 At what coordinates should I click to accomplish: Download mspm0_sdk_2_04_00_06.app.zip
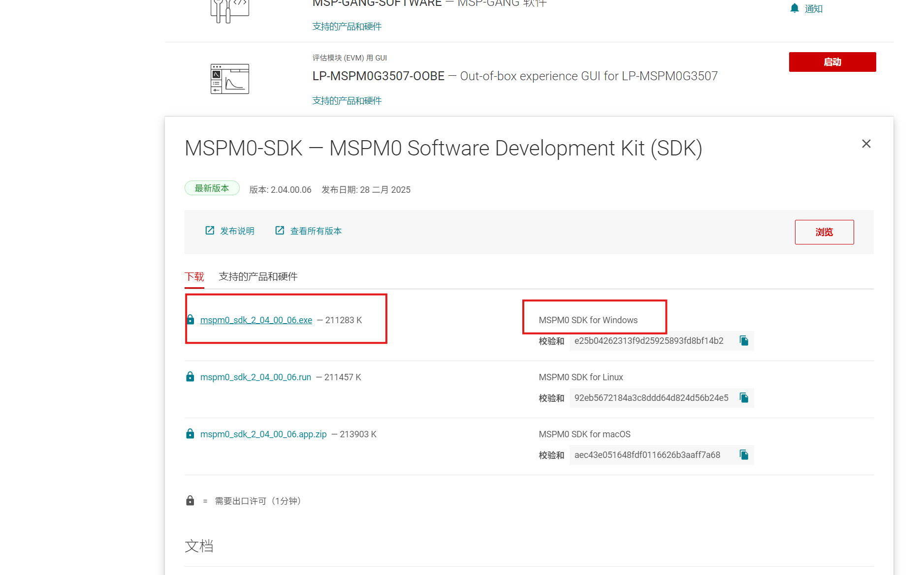[263, 434]
